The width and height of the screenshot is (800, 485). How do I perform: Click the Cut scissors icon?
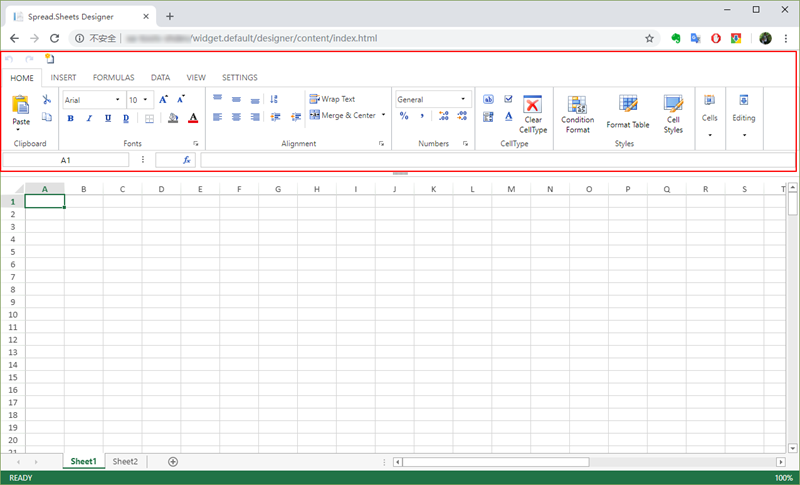point(46,100)
